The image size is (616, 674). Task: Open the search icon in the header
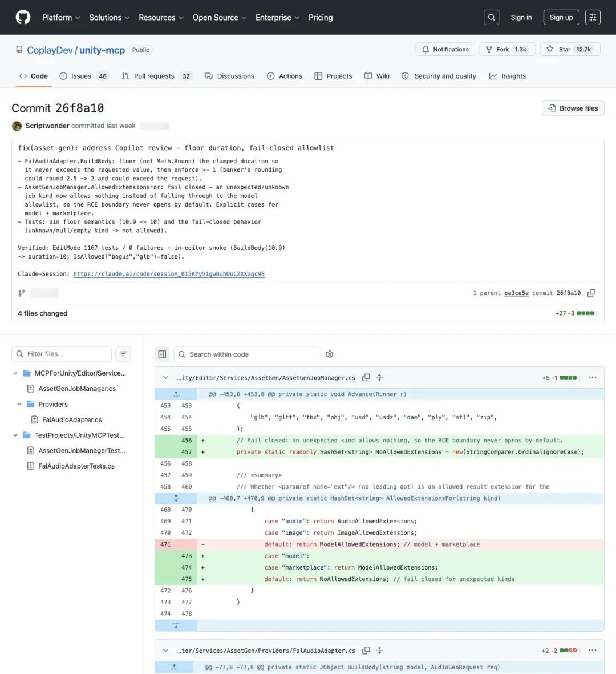point(492,17)
